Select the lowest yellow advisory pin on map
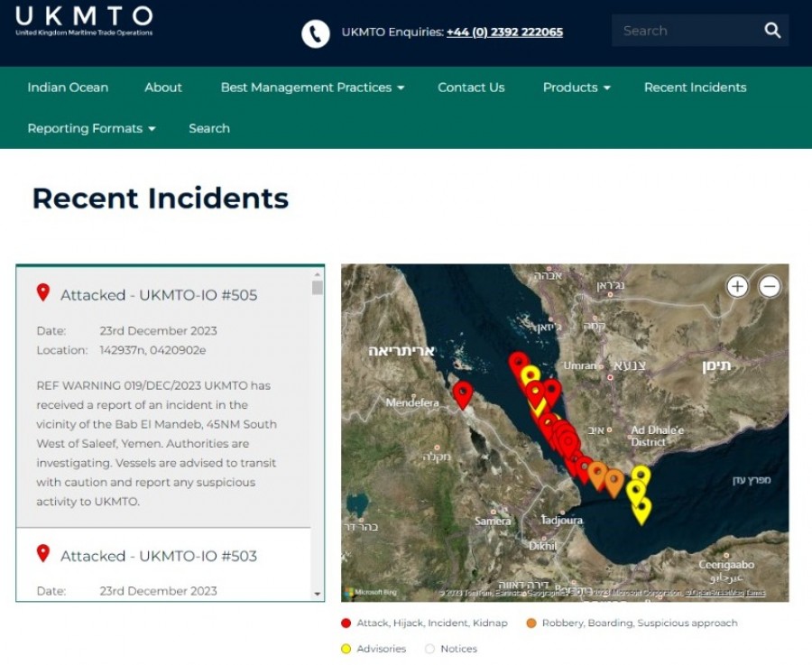 tap(641, 510)
